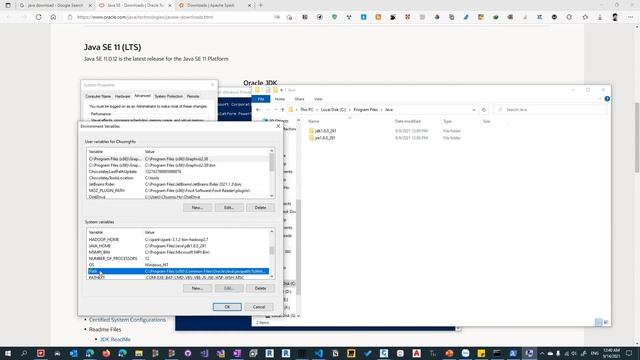Open Firefox from taskbar
640x360 pixels.
click(x=106, y=353)
